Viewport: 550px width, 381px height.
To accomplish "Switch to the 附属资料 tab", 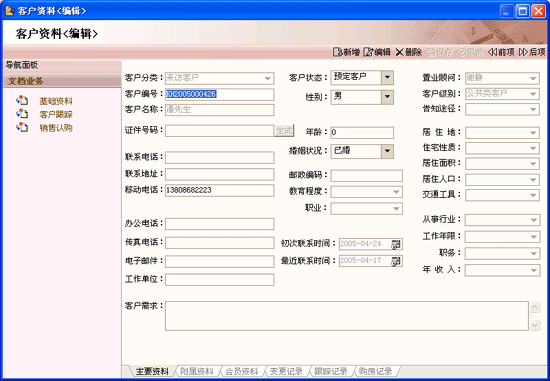I will coord(196,372).
